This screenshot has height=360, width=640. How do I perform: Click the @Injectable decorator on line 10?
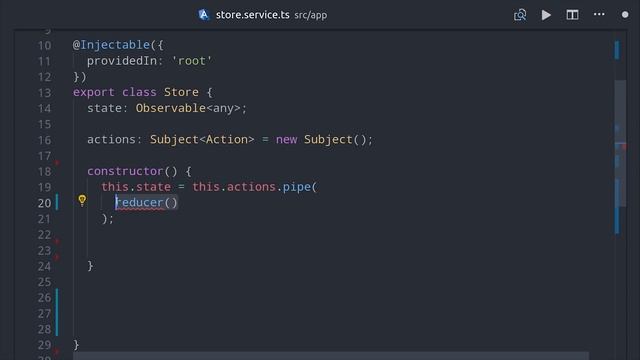coord(111,45)
